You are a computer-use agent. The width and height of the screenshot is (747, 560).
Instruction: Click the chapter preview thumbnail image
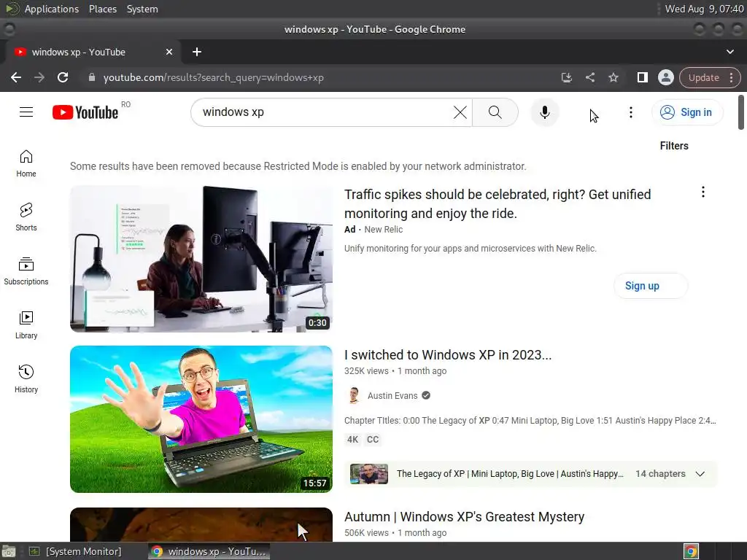pos(368,474)
